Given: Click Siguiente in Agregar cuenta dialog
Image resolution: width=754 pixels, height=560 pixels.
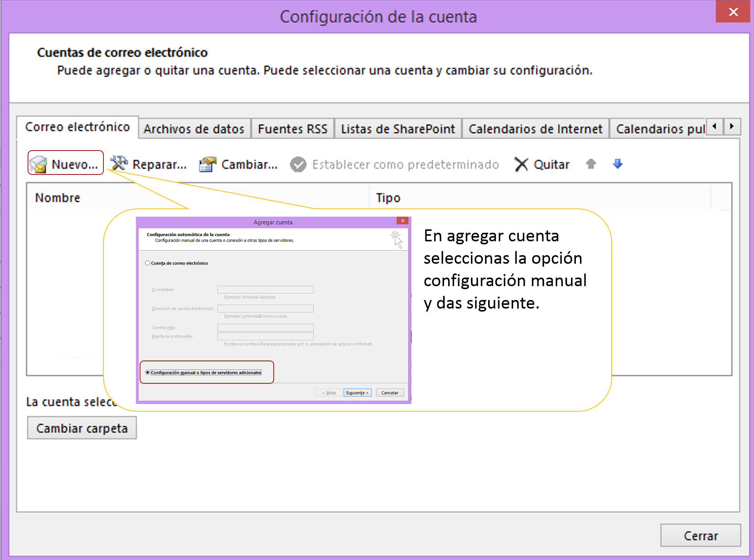Looking at the screenshot, I should 357,393.
